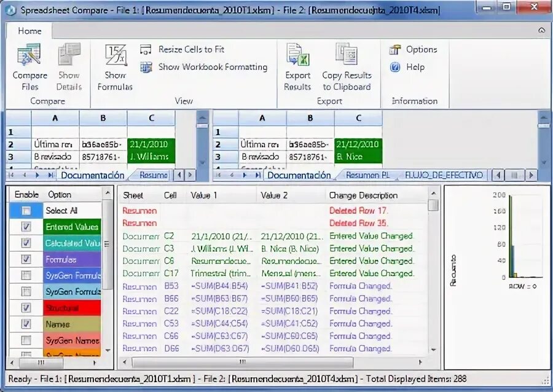
Task: Sort results by Change Description header
Action: coord(377,195)
